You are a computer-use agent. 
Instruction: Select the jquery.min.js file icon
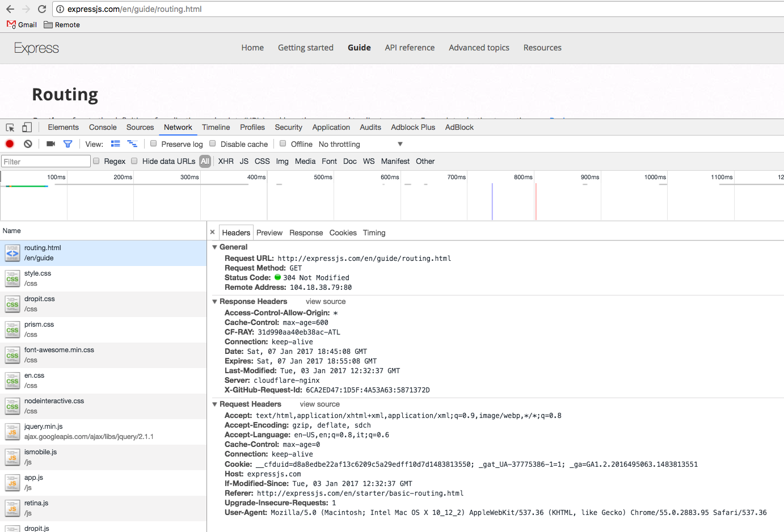pyautogui.click(x=12, y=432)
